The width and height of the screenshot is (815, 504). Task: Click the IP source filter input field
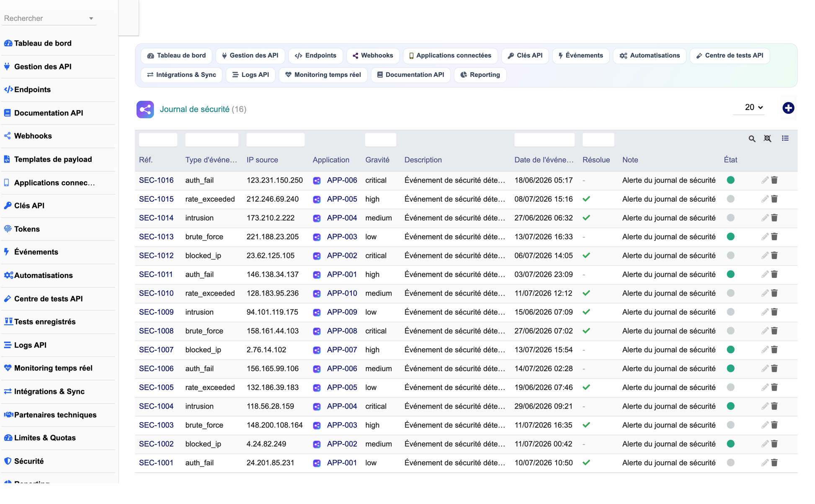coord(275,139)
